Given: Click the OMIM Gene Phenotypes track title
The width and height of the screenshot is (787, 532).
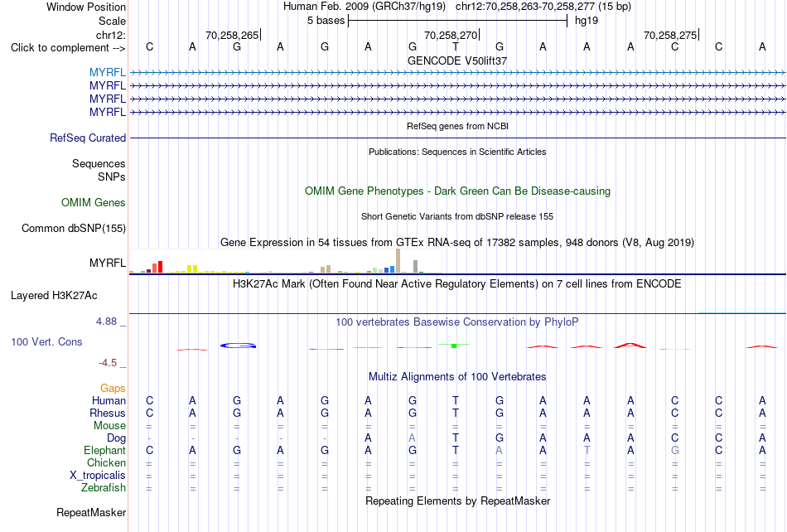Looking at the screenshot, I should [x=457, y=191].
